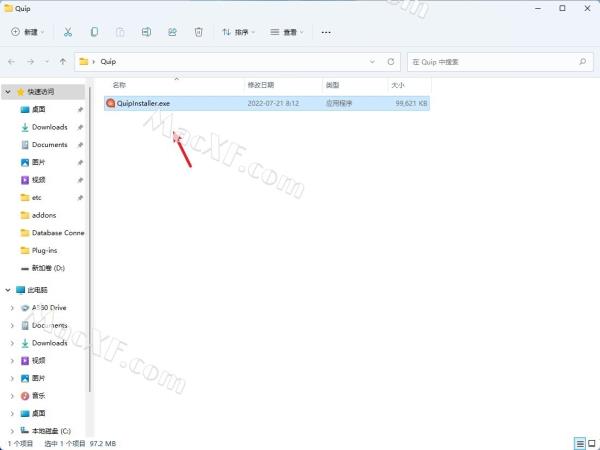Open recent locations chevron near navigation arrows
The image size is (600, 450).
pos(46,62)
